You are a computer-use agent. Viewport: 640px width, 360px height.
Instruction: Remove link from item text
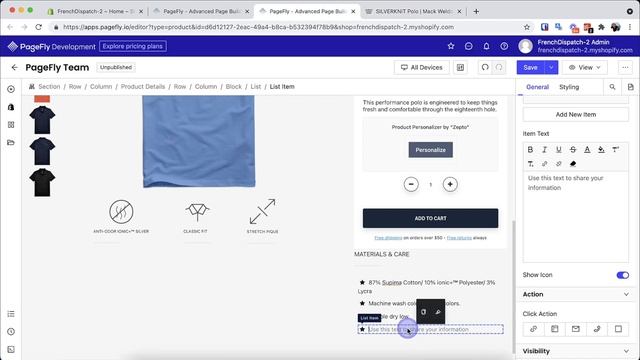tap(559, 164)
